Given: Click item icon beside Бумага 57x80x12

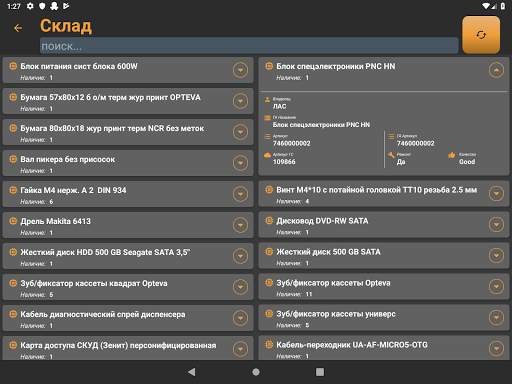Looking at the screenshot, I should click(13, 97).
